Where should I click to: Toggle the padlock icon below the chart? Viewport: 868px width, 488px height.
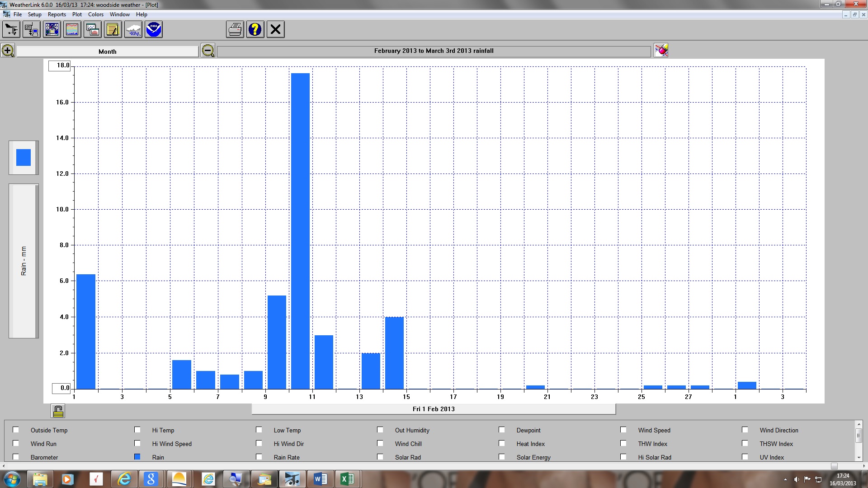tap(58, 411)
